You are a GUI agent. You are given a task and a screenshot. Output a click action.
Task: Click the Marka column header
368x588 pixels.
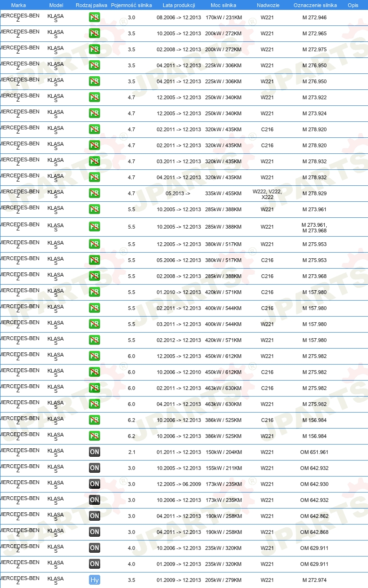click(x=18, y=5)
